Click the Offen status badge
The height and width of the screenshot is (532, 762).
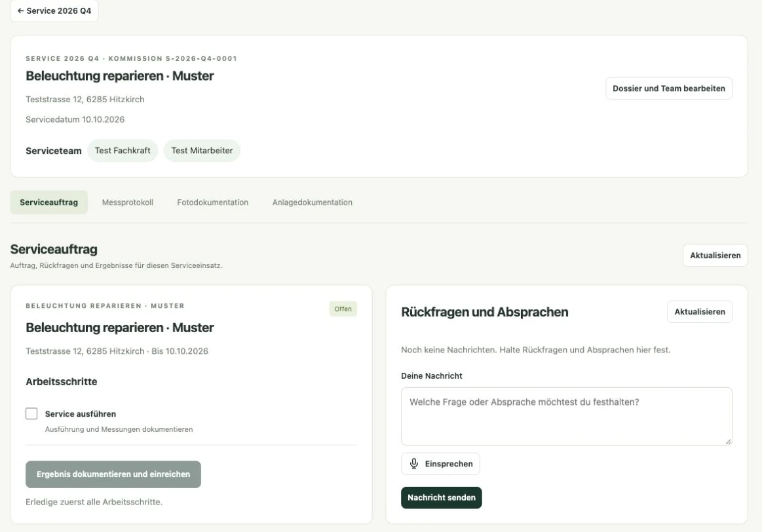coord(343,309)
